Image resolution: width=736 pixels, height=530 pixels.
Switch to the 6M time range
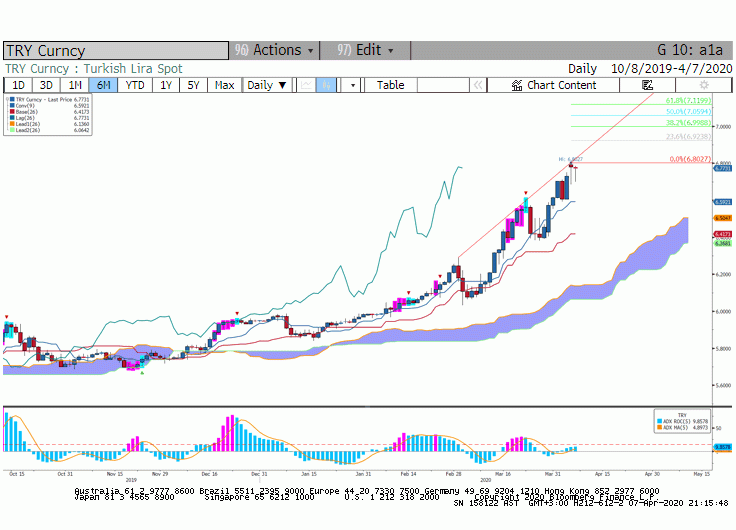point(103,85)
